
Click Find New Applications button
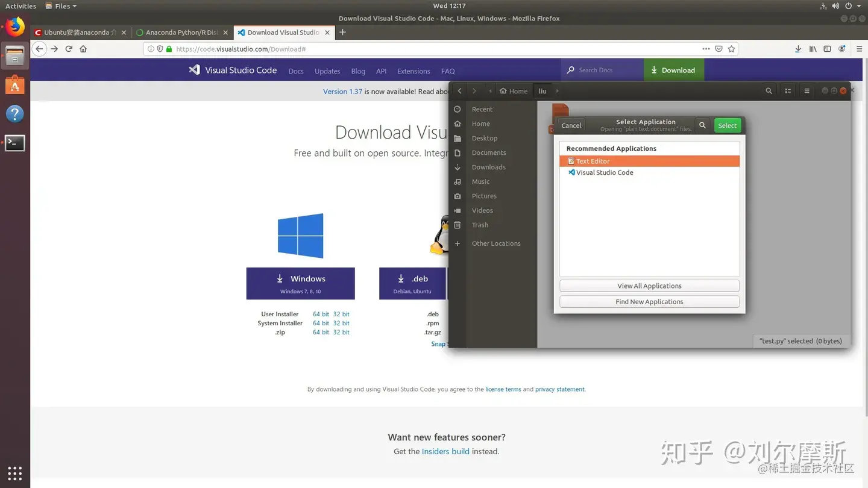649,302
